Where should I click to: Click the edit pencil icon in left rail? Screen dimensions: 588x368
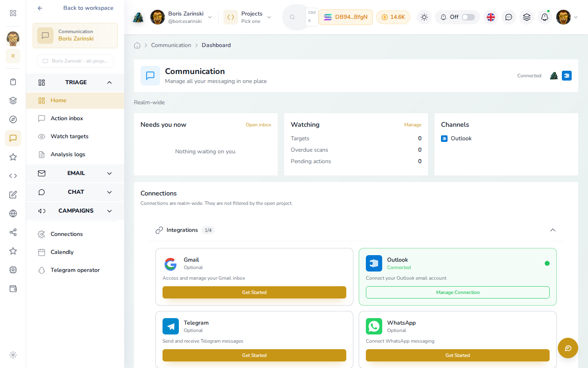(13, 195)
